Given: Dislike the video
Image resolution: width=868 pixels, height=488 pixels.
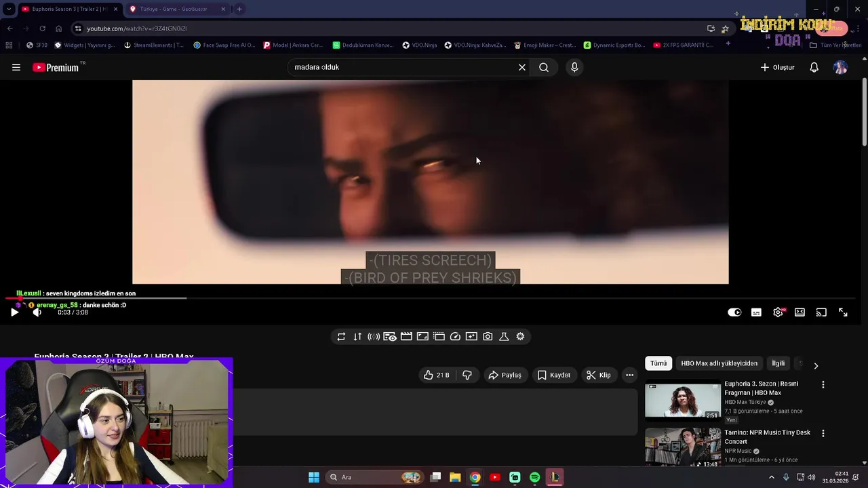Looking at the screenshot, I should [x=467, y=375].
